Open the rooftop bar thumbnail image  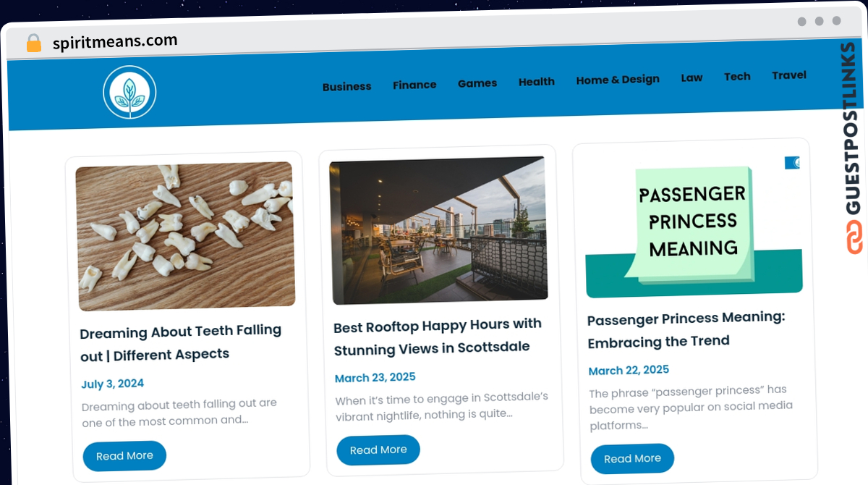click(438, 230)
